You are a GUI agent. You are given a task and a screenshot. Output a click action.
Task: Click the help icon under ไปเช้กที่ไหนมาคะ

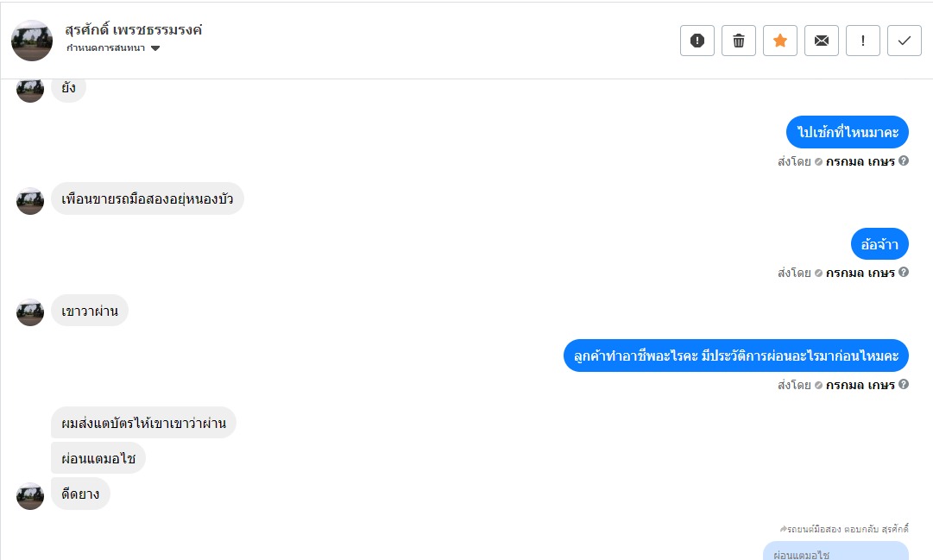(904, 160)
